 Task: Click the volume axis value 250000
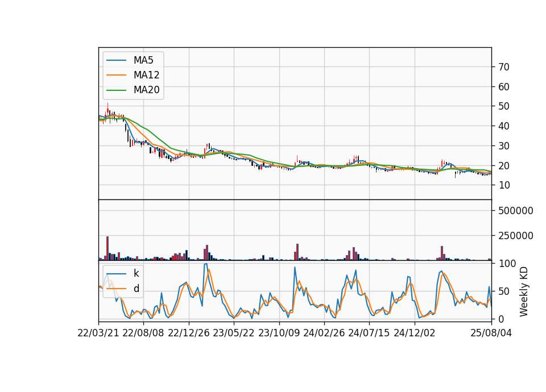(x=516, y=236)
